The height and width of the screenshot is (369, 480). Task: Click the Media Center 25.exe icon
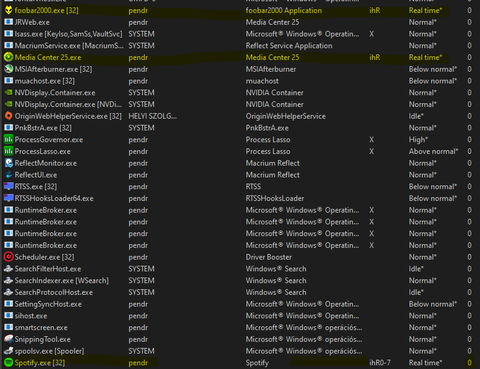coord(8,57)
